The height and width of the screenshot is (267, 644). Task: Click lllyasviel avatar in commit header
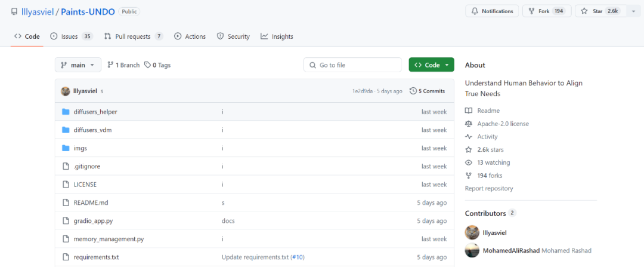66,91
